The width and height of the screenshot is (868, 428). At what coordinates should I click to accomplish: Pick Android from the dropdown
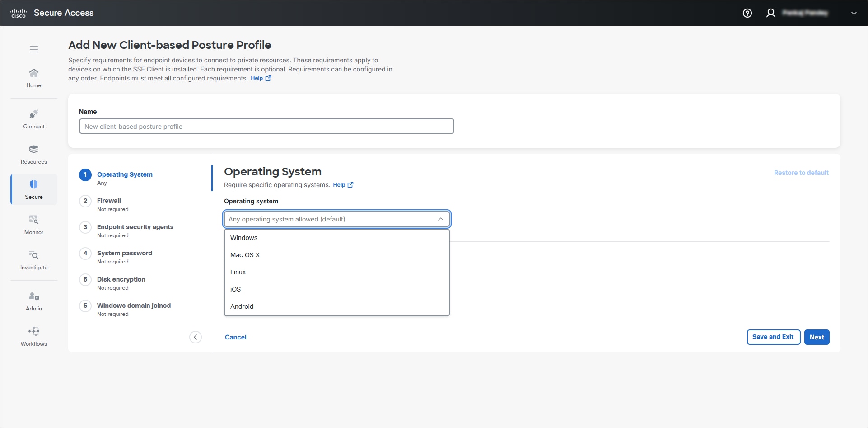coord(337,306)
